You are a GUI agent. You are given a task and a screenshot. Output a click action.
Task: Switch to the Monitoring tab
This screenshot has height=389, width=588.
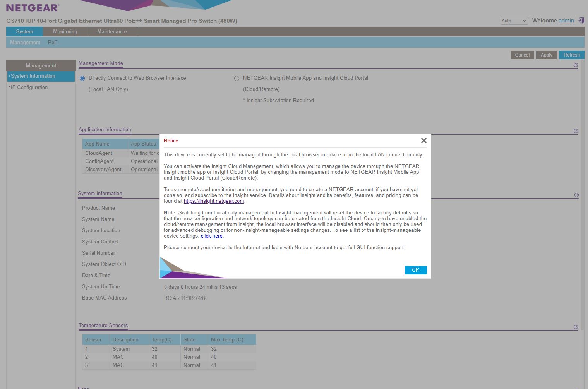coord(65,32)
